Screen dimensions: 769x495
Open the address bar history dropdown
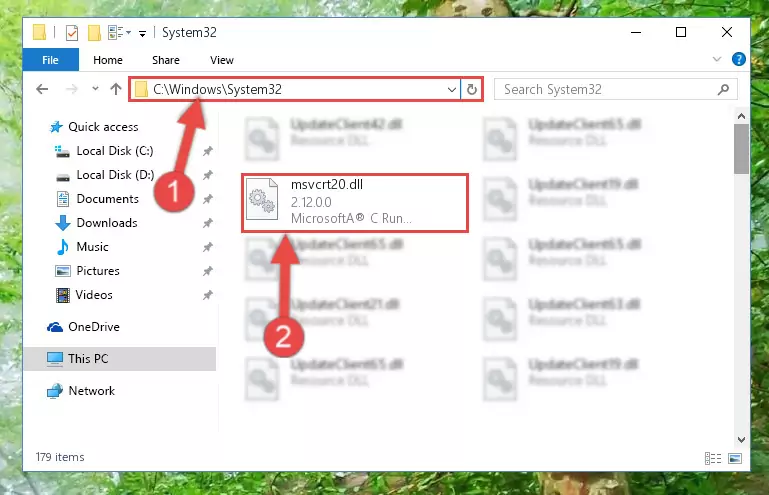pyautogui.click(x=452, y=89)
